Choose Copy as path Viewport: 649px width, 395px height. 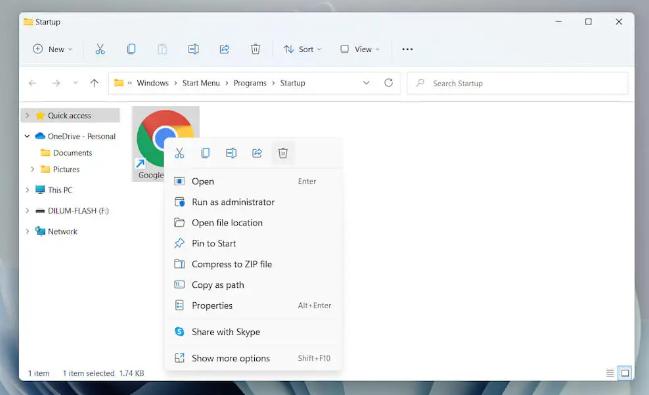point(253,285)
